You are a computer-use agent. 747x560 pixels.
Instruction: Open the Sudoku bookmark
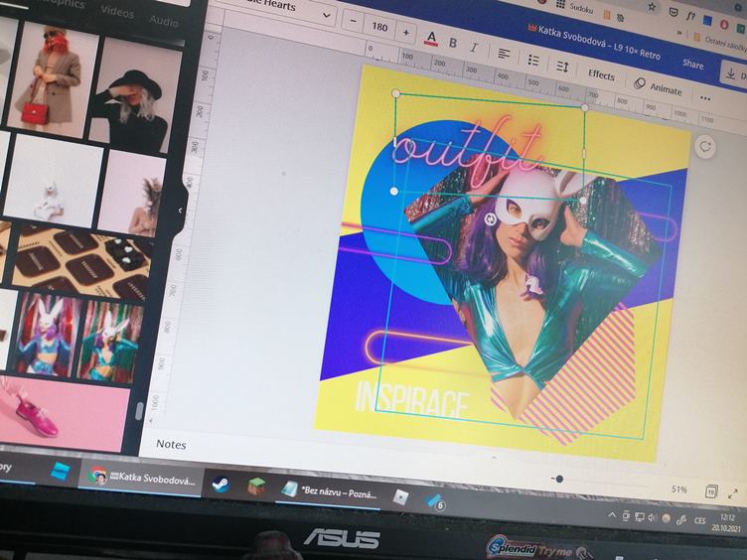click(575, 7)
